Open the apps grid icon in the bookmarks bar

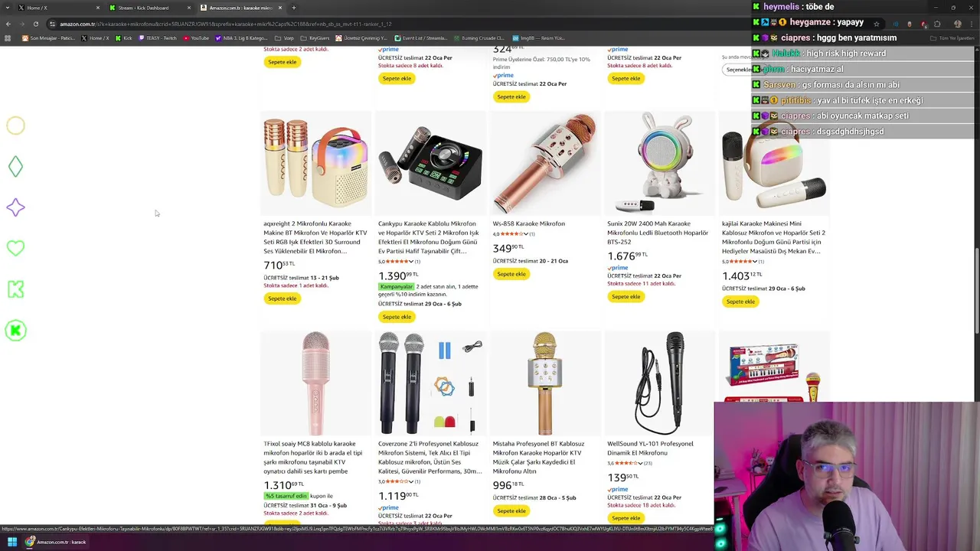(x=8, y=37)
